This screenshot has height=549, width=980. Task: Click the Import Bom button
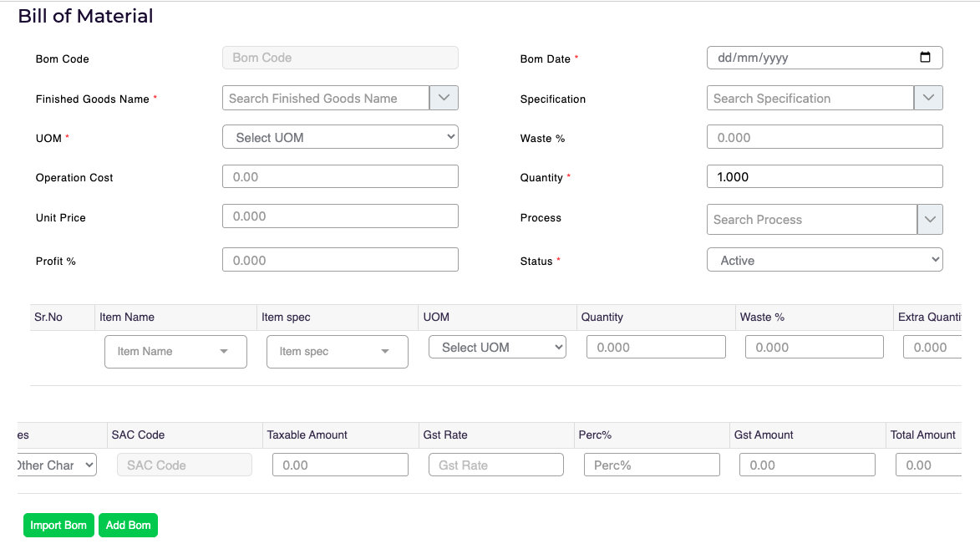tap(58, 526)
